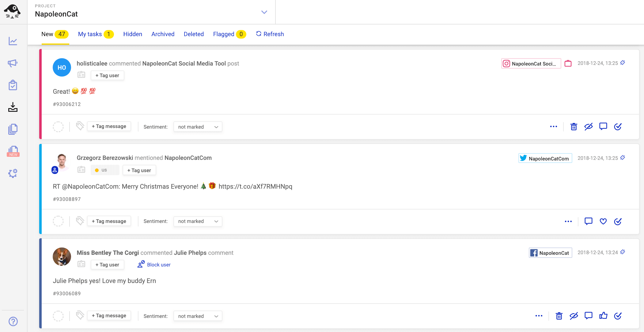Open sentiment dropdown for Grzegorz's mention
The width and height of the screenshot is (644, 332).
coord(198,221)
